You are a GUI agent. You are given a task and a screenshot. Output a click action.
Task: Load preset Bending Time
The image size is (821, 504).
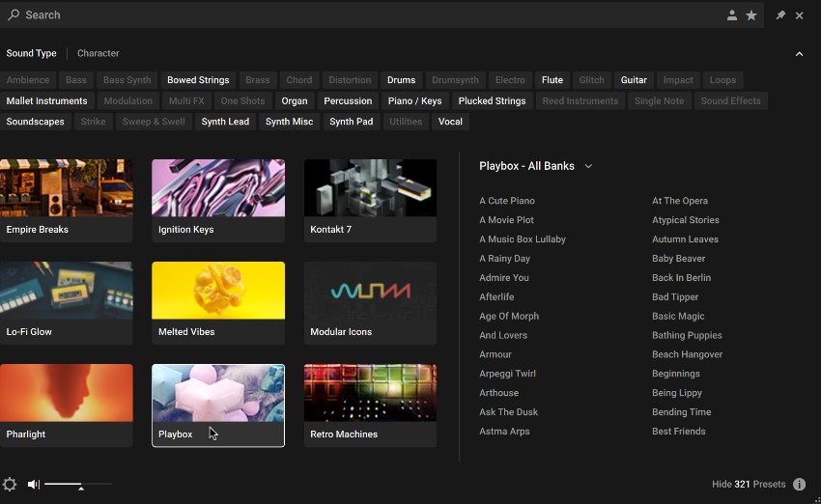tap(681, 412)
